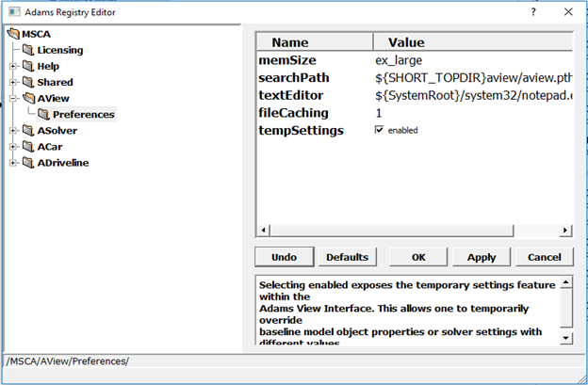This screenshot has height=385, width=588.
Task: Click the Defaults button
Action: pyautogui.click(x=348, y=257)
